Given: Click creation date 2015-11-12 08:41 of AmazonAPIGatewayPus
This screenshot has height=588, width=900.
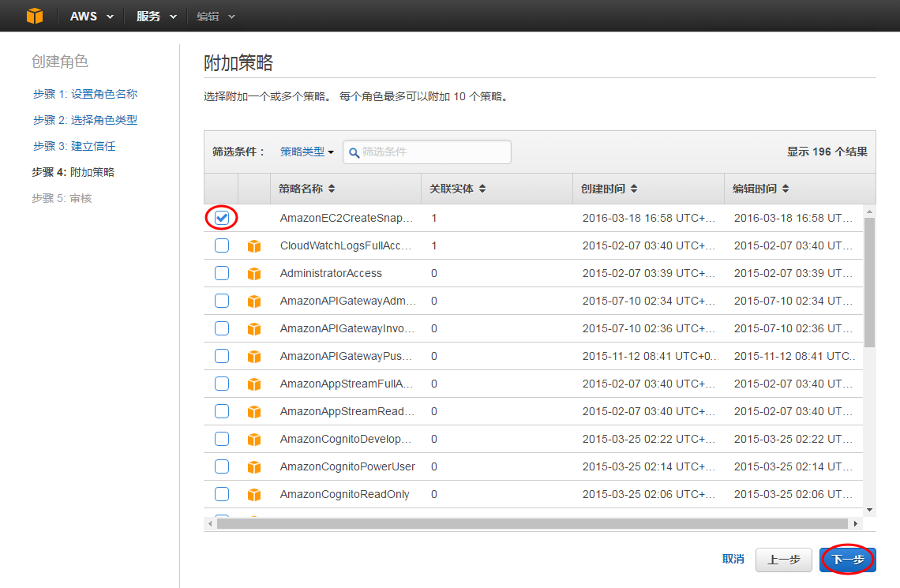Looking at the screenshot, I should point(651,356).
